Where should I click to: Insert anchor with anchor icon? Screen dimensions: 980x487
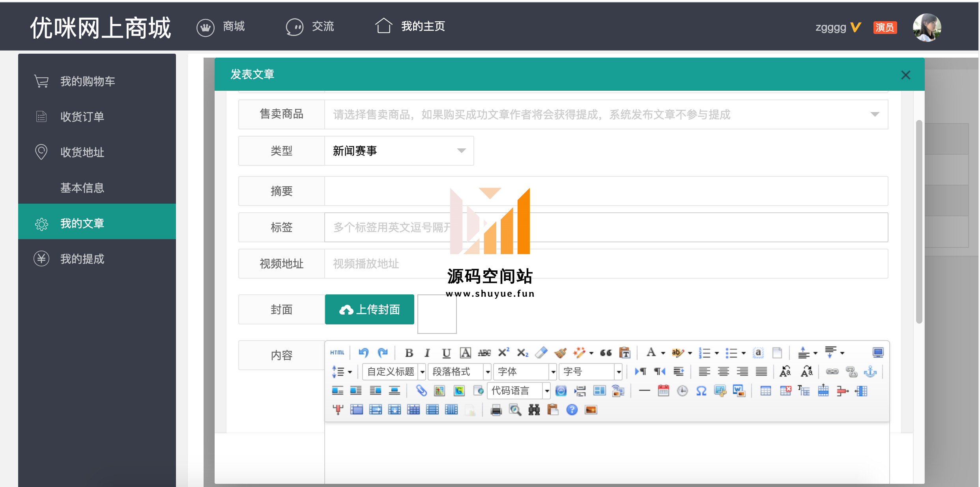tap(870, 371)
